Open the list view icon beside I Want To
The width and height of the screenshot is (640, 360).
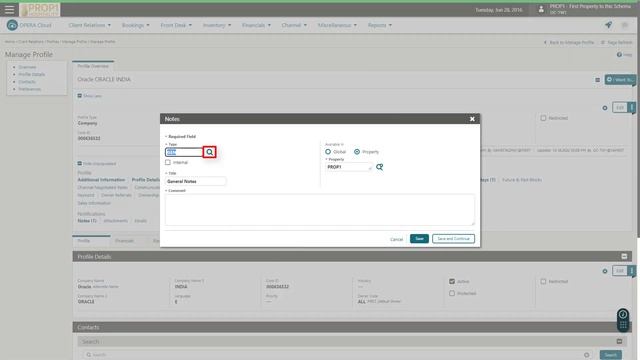click(x=598, y=80)
